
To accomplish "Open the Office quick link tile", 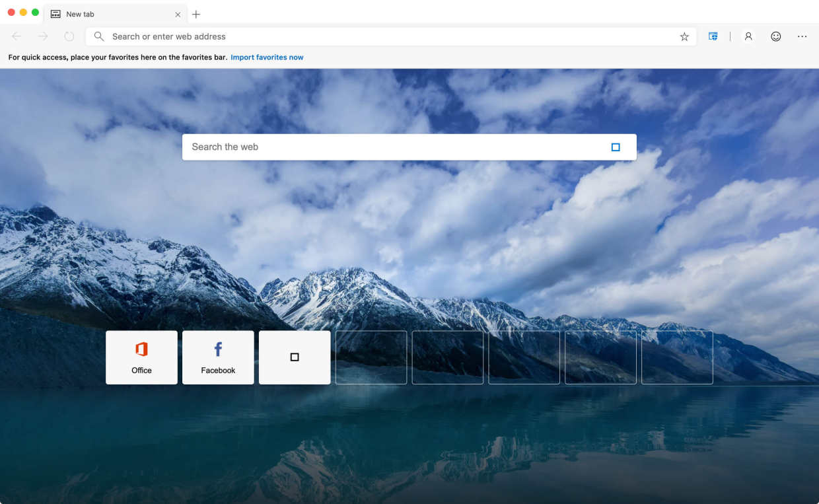I will (x=141, y=357).
